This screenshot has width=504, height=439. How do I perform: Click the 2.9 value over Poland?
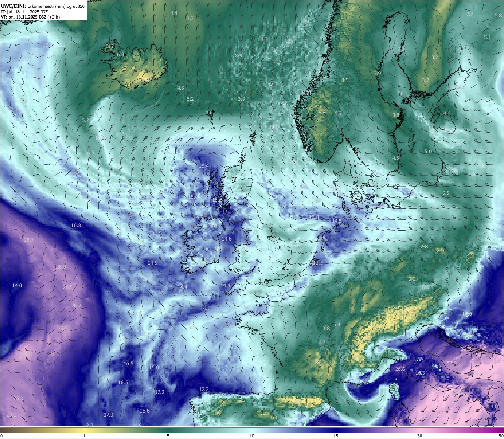440,251
